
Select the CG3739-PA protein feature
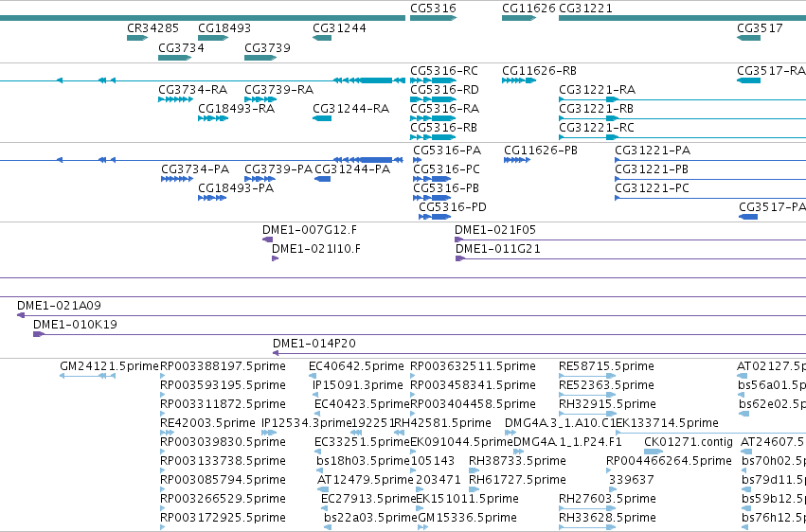260,179
